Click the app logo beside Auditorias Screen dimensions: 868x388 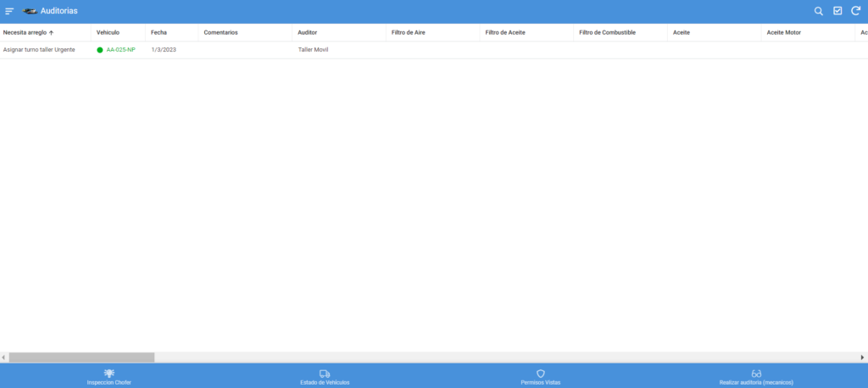click(x=30, y=11)
